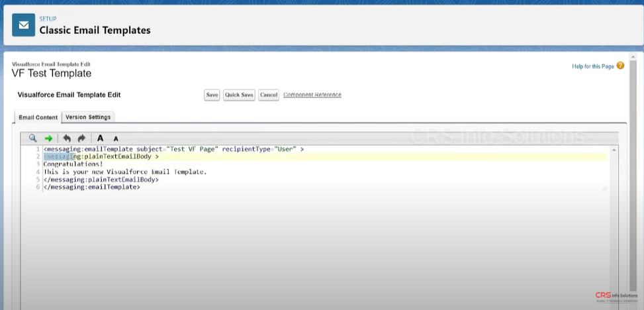This screenshot has height=310, width=644.
Task: Open the Help for this Page link
Action: coord(593,67)
